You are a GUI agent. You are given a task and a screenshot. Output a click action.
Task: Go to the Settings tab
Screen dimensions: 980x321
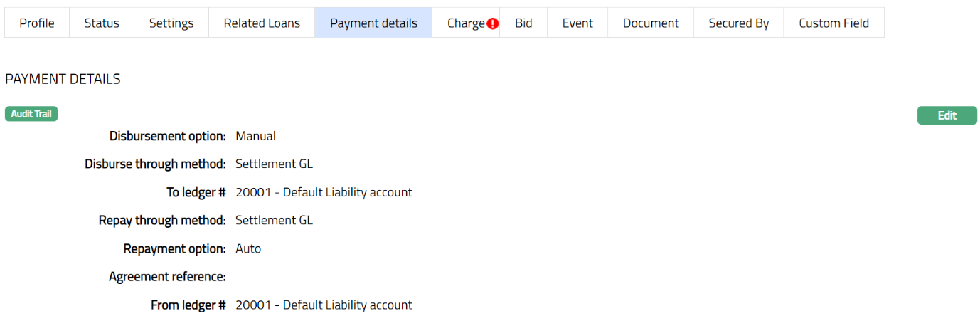click(x=171, y=23)
